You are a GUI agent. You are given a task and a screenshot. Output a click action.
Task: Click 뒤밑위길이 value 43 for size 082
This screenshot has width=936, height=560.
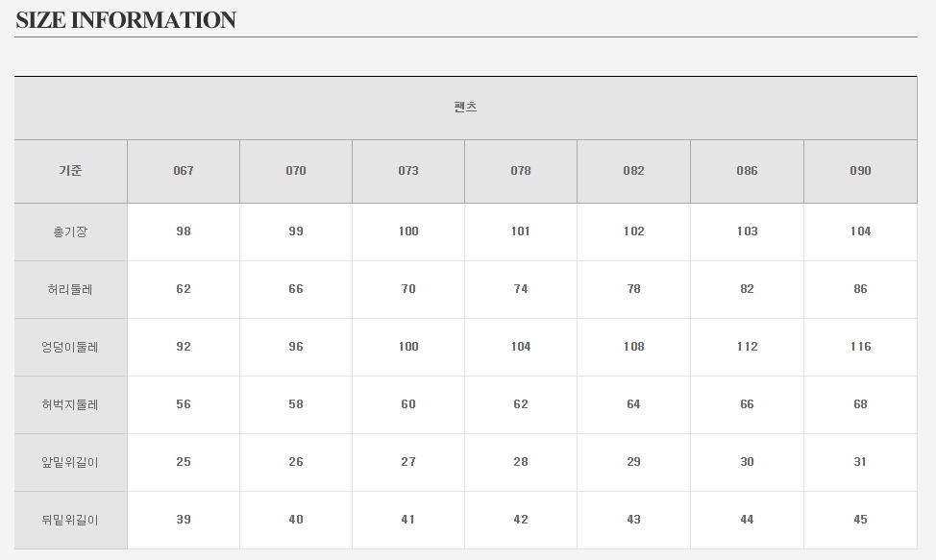pos(633,520)
